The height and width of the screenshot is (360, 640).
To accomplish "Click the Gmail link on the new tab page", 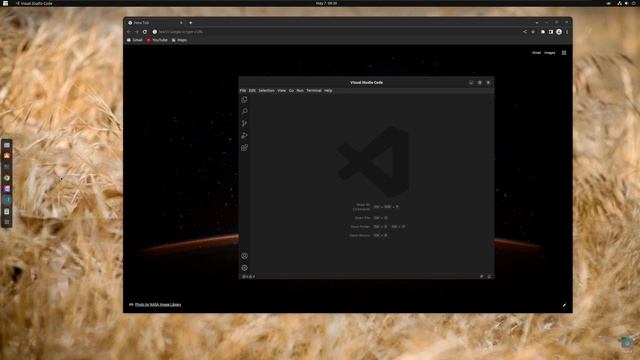I will (536, 53).
